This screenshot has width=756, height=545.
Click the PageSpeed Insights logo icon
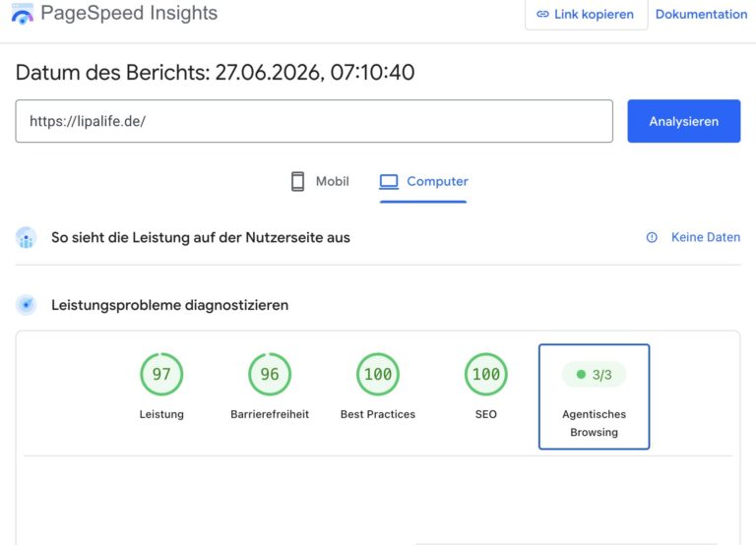tap(23, 13)
